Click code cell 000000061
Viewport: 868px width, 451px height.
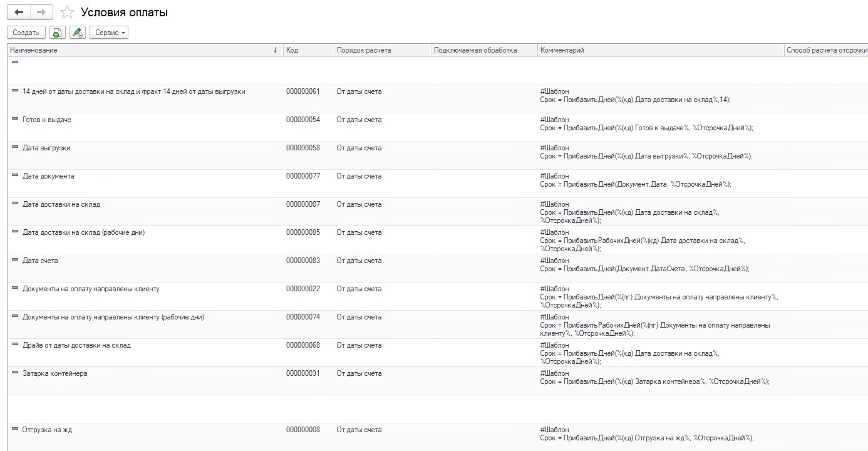tap(303, 91)
